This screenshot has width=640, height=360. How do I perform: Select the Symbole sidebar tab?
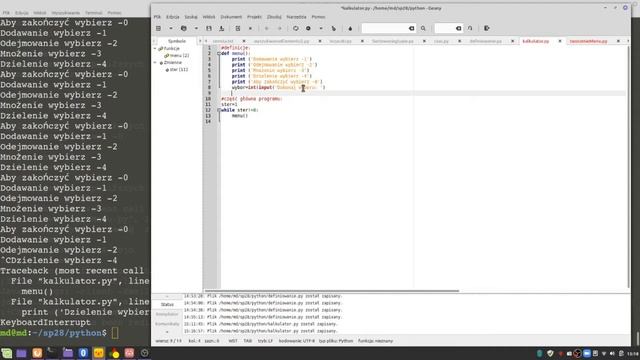pyautogui.click(x=177, y=41)
